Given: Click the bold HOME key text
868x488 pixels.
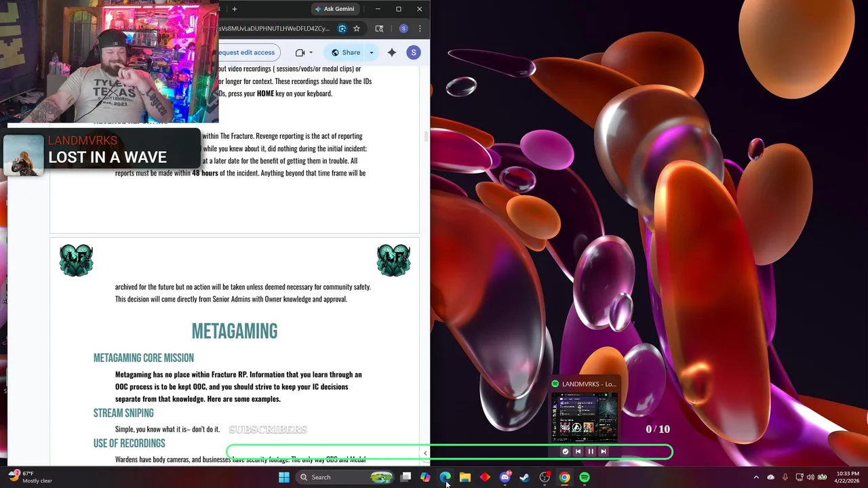Looking at the screenshot, I should (265, 94).
